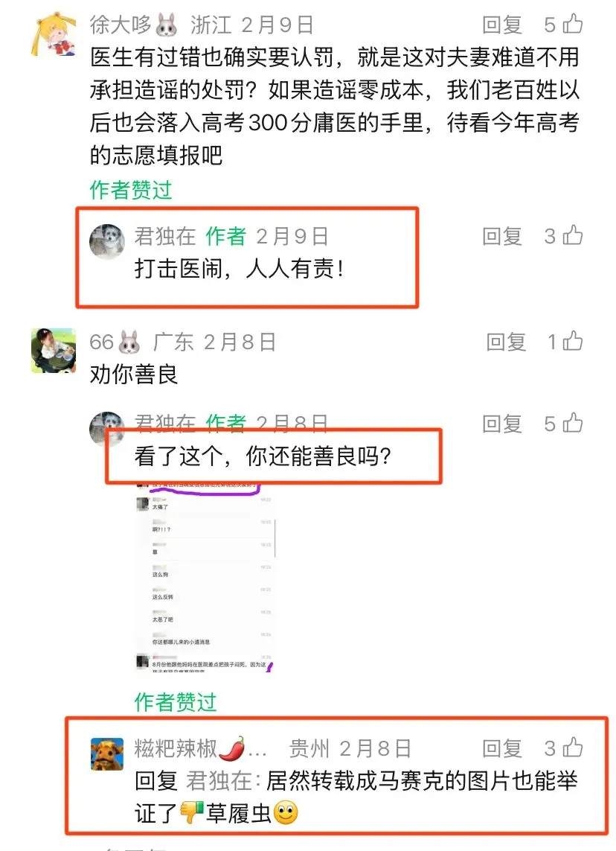
Task: Open the chat screenshot image attachment
Action: [205, 577]
